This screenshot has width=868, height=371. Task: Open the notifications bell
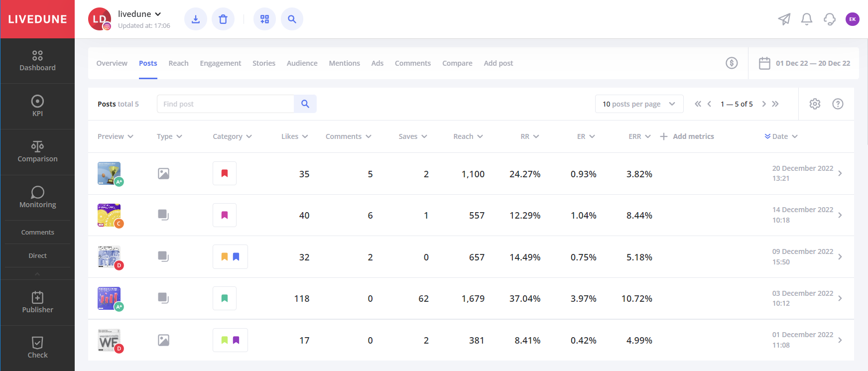806,19
